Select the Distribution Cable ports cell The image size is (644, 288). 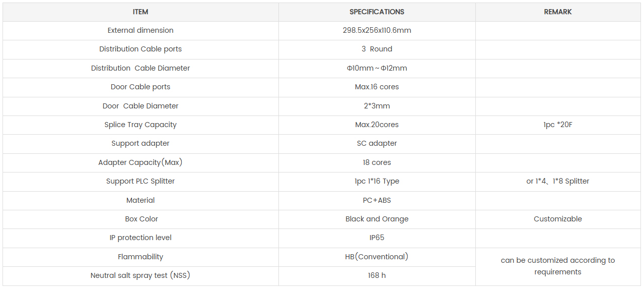(x=140, y=49)
